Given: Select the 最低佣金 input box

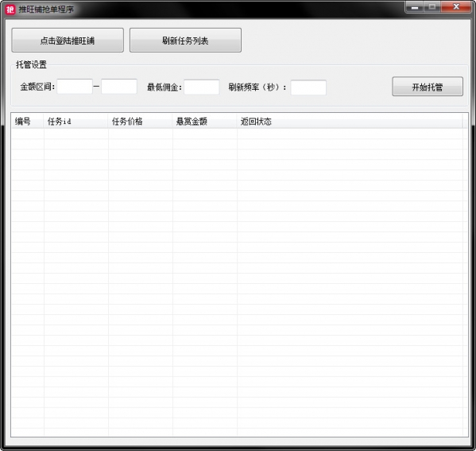Looking at the screenshot, I should coord(202,87).
